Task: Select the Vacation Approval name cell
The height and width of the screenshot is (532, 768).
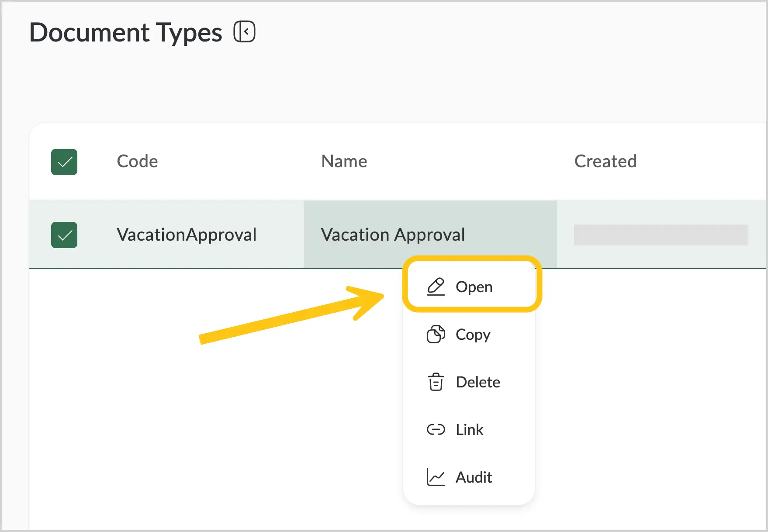Action: pyautogui.click(x=430, y=235)
